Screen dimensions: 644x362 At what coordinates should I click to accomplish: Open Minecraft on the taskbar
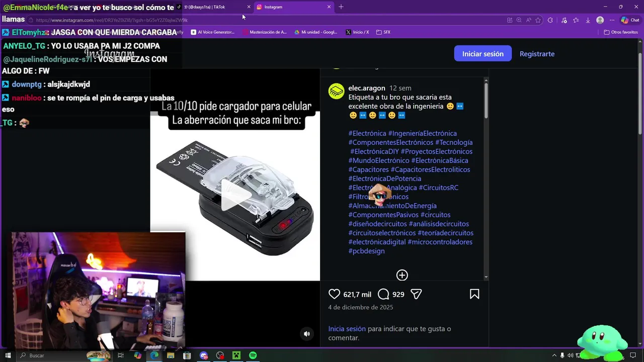point(236,355)
